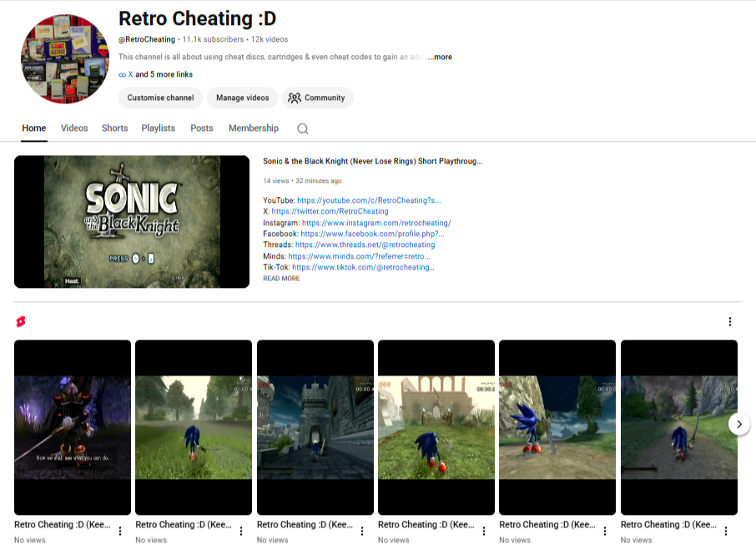
Task: Switch to the Home tab
Action: point(33,129)
